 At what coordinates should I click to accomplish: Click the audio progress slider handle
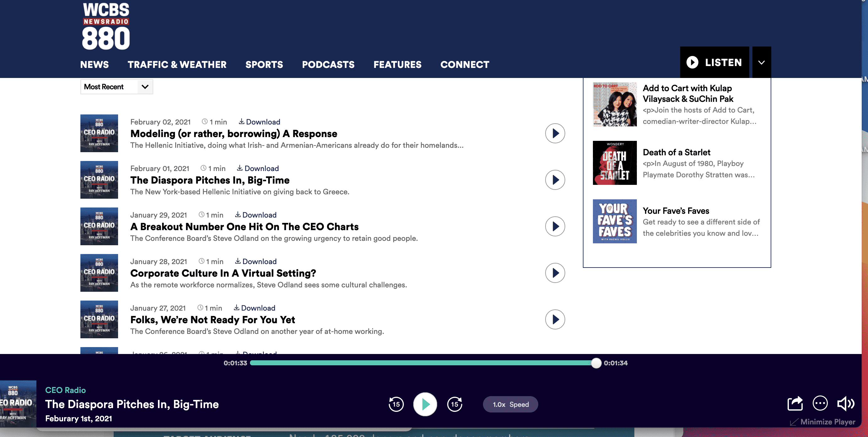pyautogui.click(x=596, y=363)
